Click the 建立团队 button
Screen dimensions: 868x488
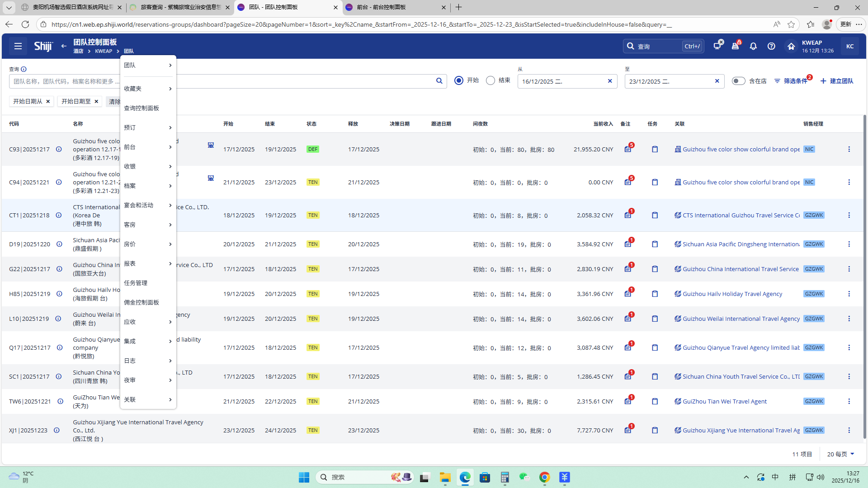tap(837, 81)
